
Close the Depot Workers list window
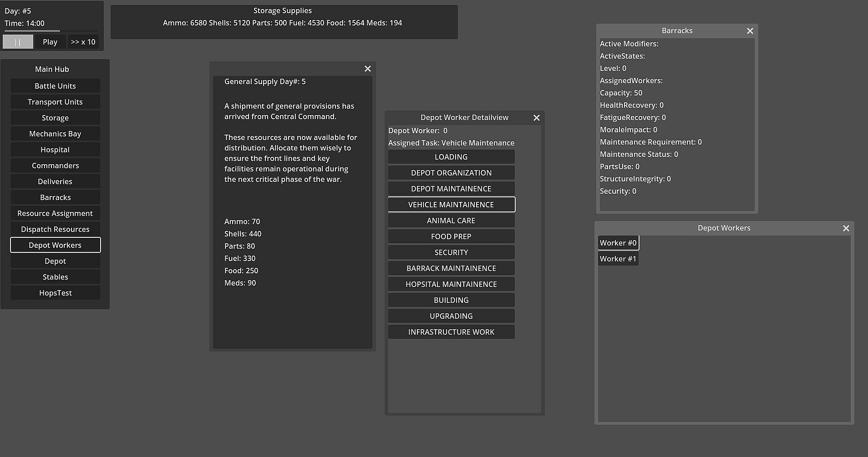[846, 228]
